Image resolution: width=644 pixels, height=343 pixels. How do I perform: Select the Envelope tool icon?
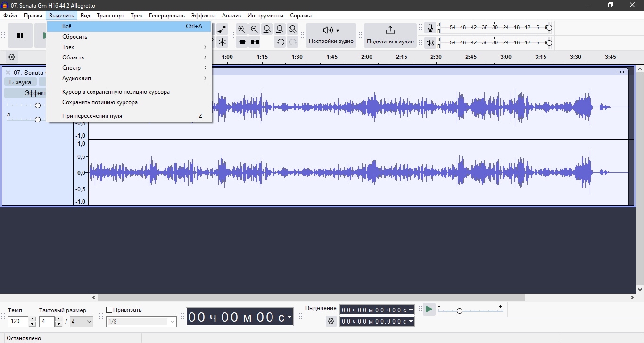[222, 29]
